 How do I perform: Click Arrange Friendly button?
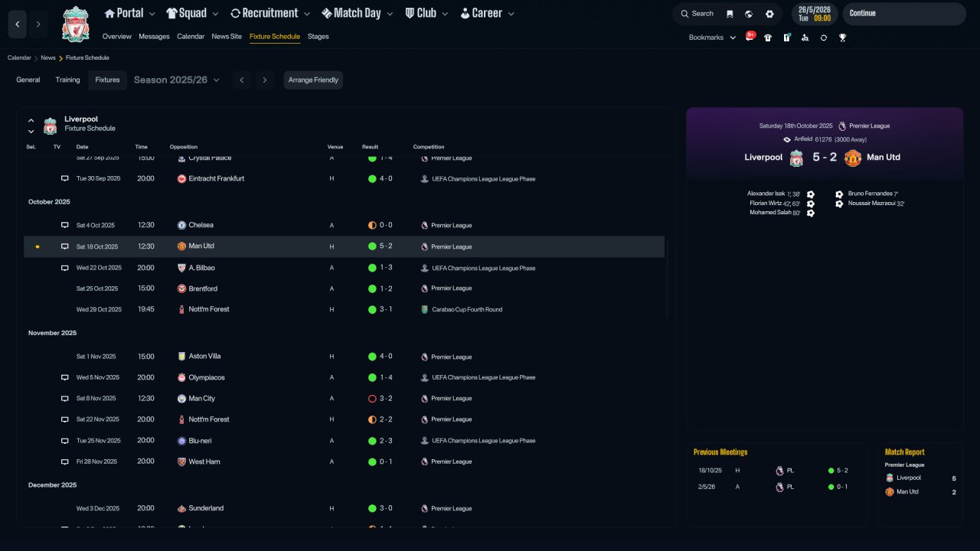[313, 80]
